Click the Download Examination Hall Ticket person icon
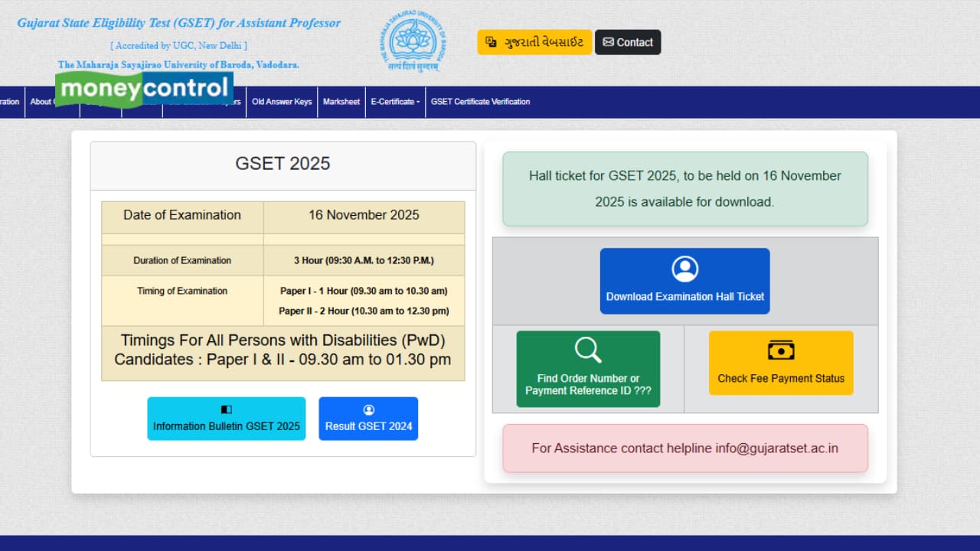980x551 pixels. pos(684,268)
